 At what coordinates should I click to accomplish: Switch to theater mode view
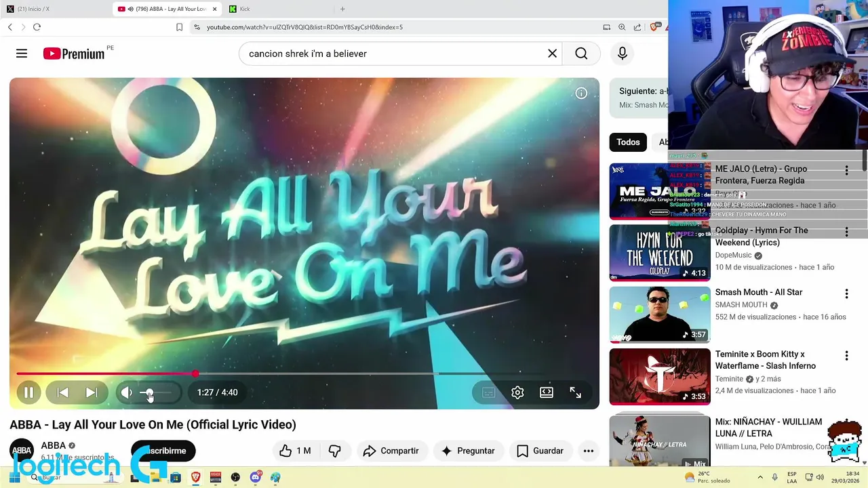tap(547, 392)
